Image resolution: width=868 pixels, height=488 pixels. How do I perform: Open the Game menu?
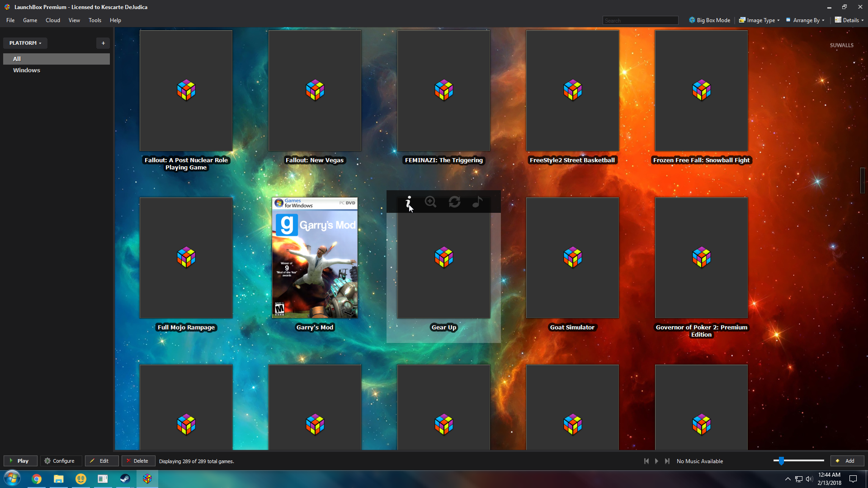coord(30,20)
